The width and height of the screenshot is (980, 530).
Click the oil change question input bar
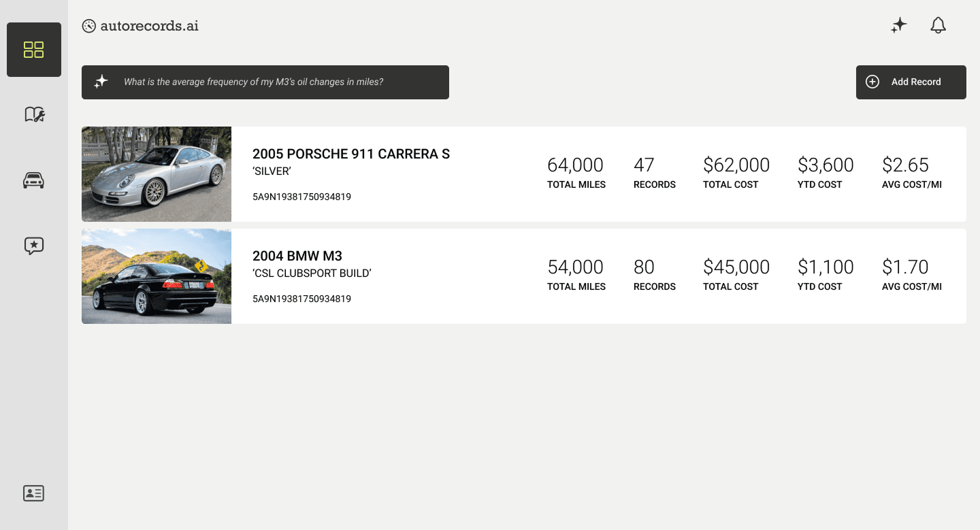265,82
